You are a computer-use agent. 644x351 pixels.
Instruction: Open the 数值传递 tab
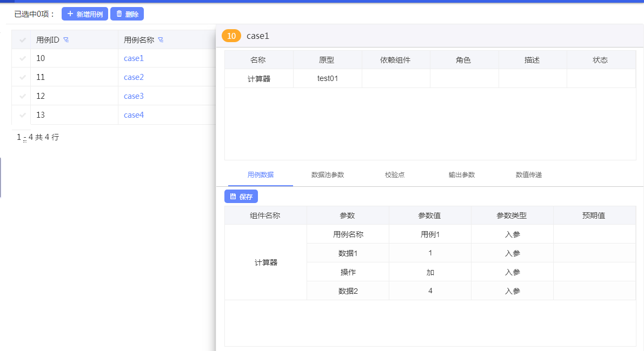tap(529, 175)
